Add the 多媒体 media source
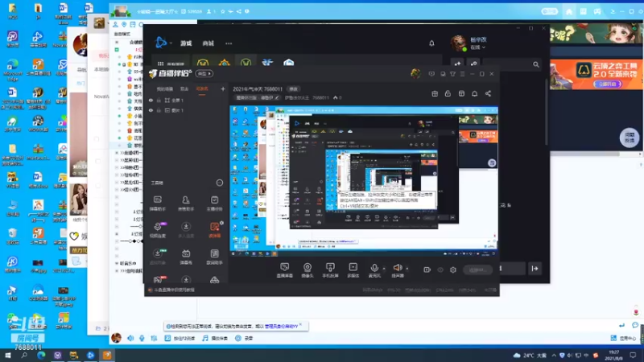This screenshot has width=644, height=362. point(353,270)
